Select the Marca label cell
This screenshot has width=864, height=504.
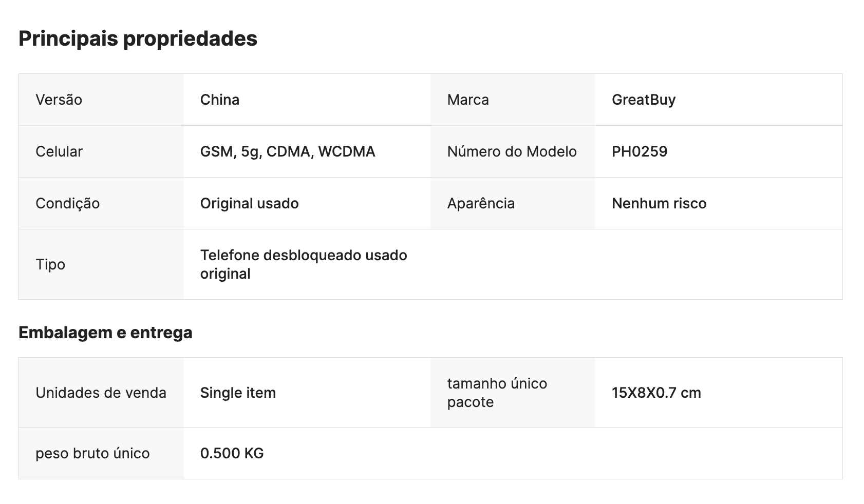[513, 100]
